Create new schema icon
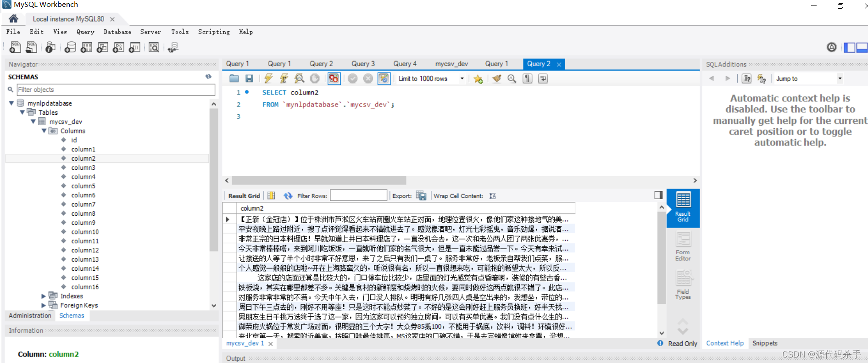The width and height of the screenshot is (868, 363). 70,47
